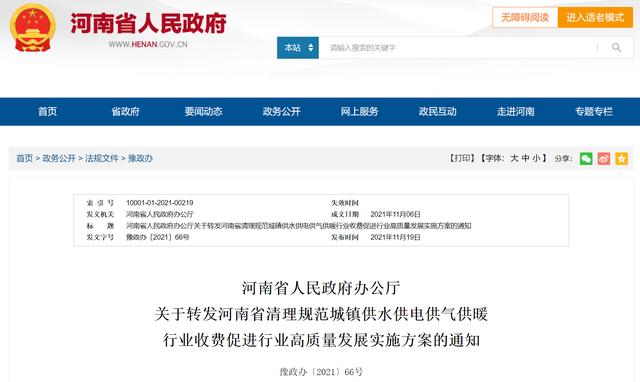
Task: Open 要闻动态 navigation menu item
Action: [x=203, y=111]
